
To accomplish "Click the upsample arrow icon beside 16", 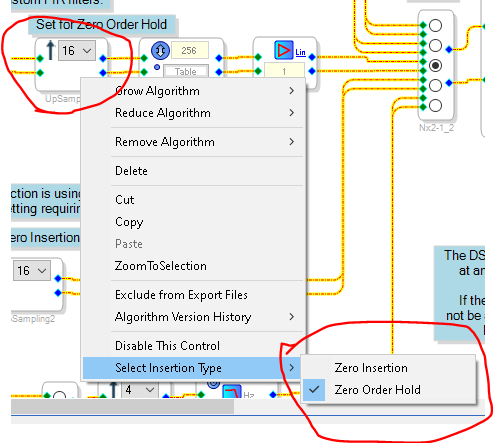I will click(x=50, y=50).
